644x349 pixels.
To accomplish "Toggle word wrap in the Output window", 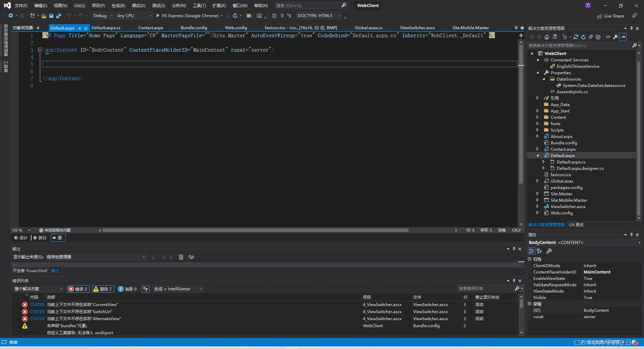I will coord(191,257).
